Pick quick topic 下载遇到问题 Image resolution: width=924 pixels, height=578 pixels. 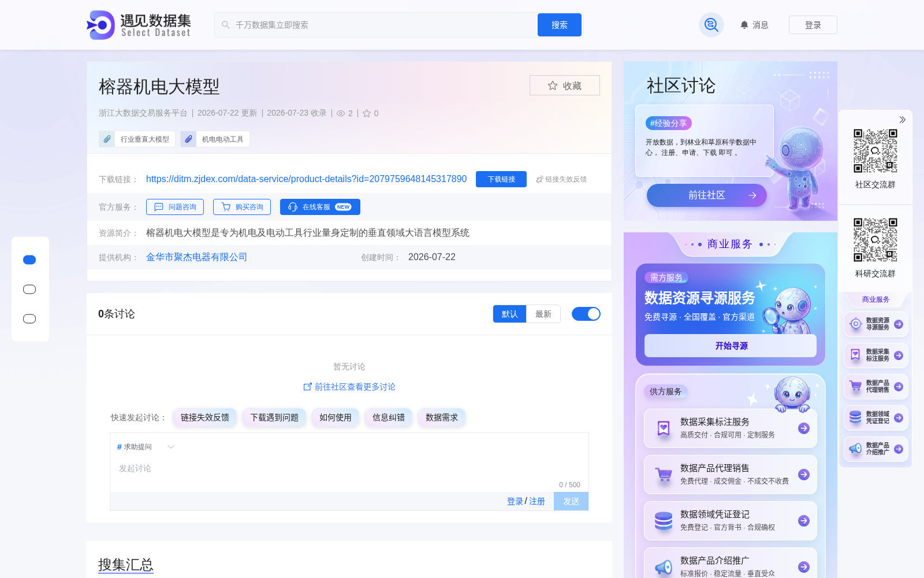(274, 417)
